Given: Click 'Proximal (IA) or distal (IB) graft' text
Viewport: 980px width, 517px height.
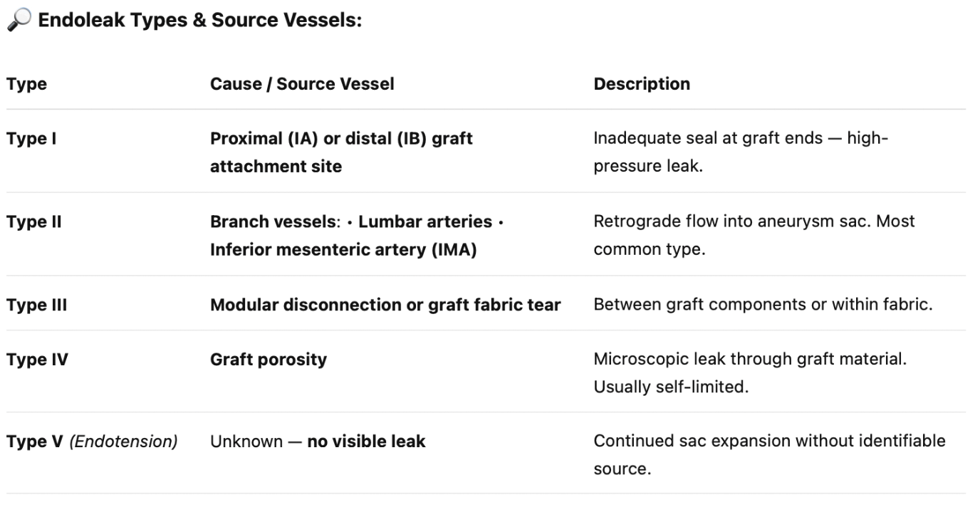Looking at the screenshot, I should coord(341,139).
